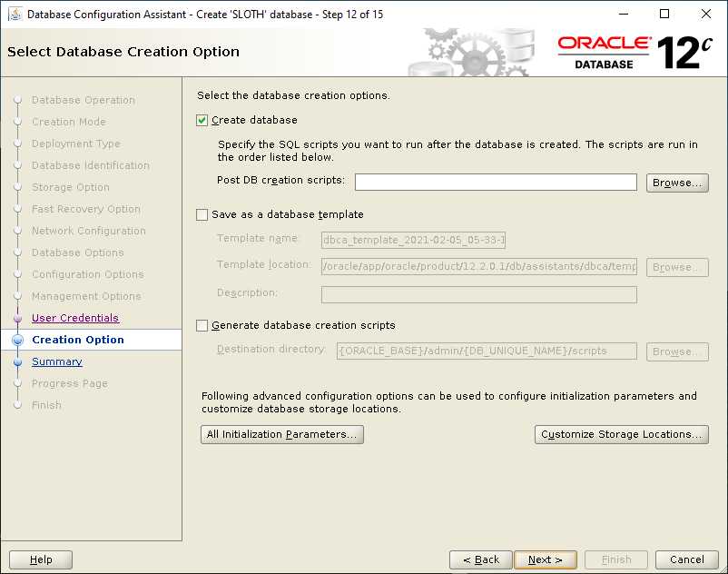Click the Creation Mode step label

click(x=69, y=122)
